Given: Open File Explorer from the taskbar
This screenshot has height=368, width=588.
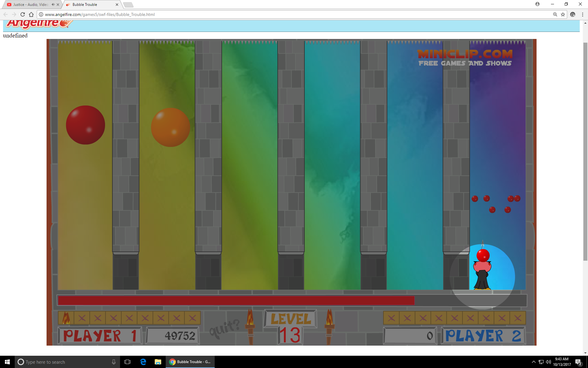Looking at the screenshot, I should 158,362.
